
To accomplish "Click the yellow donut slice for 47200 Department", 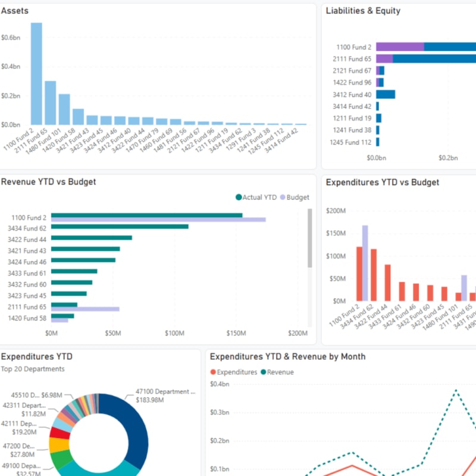I will click(x=59, y=445).
